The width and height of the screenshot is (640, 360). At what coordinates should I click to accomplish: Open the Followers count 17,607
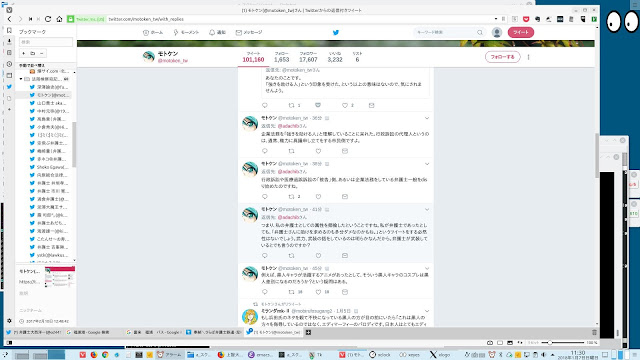click(x=308, y=57)
